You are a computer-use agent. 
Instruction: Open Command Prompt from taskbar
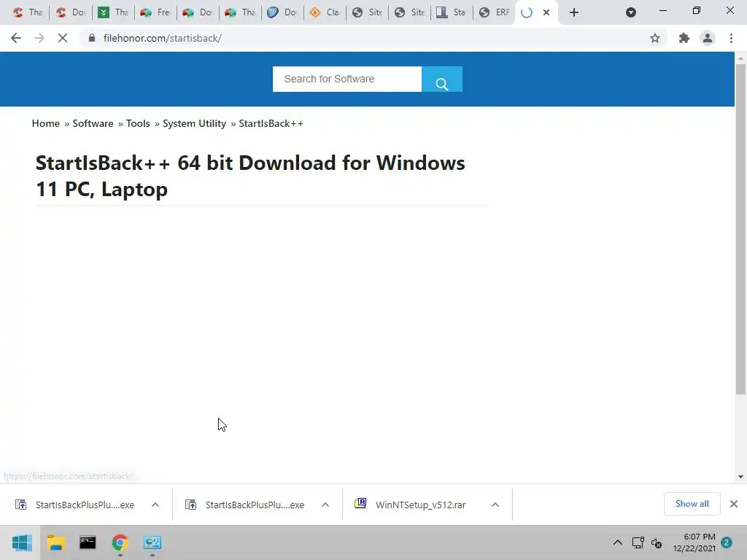pyautogui.click(x=88, y=542)
